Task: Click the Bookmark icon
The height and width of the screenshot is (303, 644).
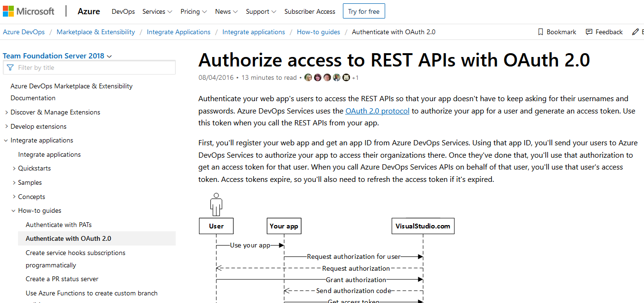Action: tap(540, 32)
